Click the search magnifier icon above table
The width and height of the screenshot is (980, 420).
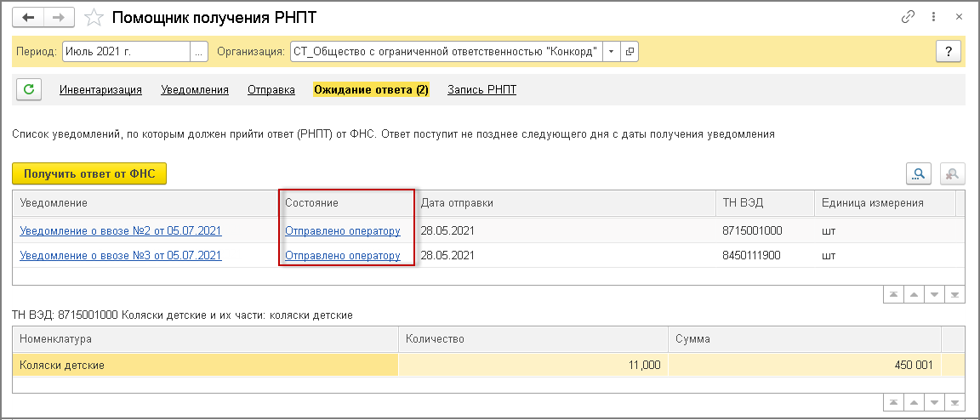(920, 173)
